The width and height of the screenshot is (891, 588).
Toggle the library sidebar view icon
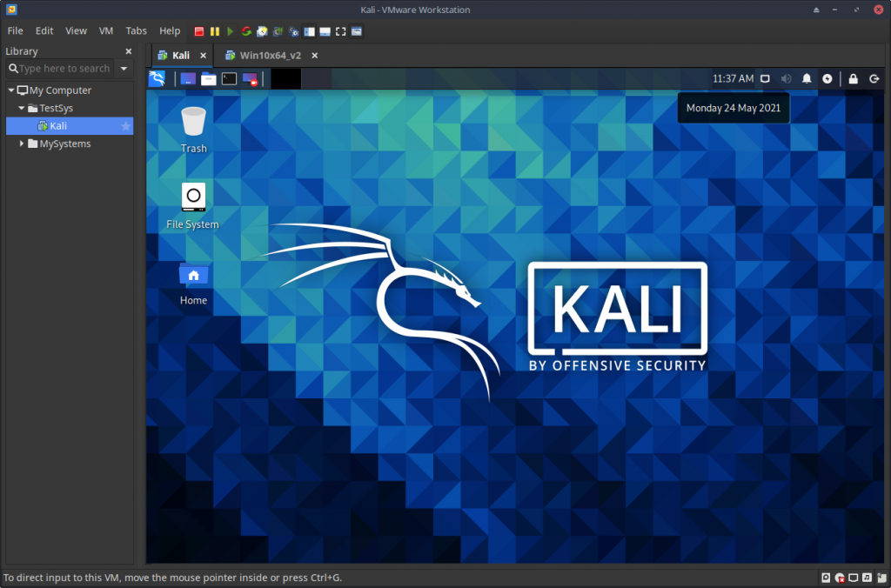(309, 31)
